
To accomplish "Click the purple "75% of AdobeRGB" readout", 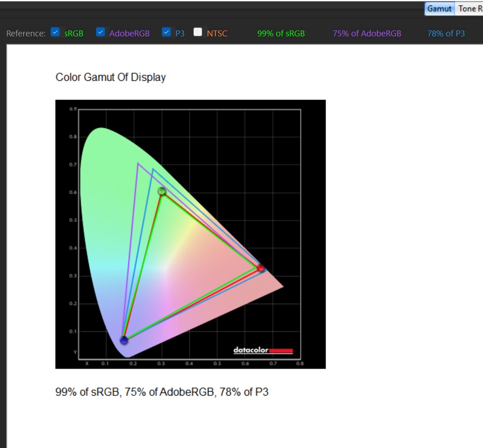I will click(x=367, y=33).
